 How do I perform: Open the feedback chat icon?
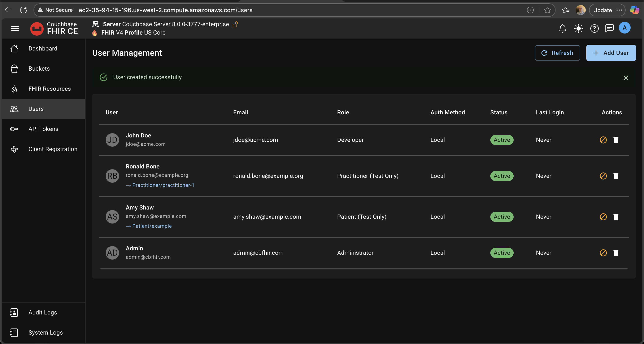click(609, 28)
